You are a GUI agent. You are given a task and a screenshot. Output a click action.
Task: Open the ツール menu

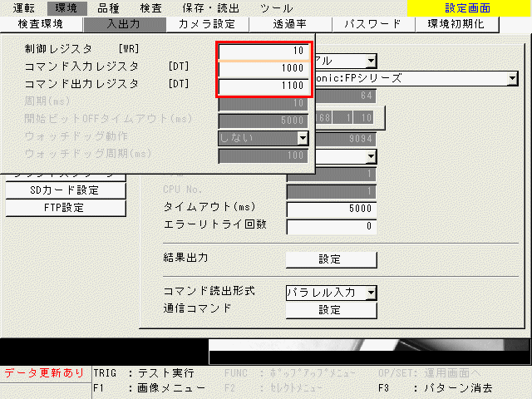point(276,8)
